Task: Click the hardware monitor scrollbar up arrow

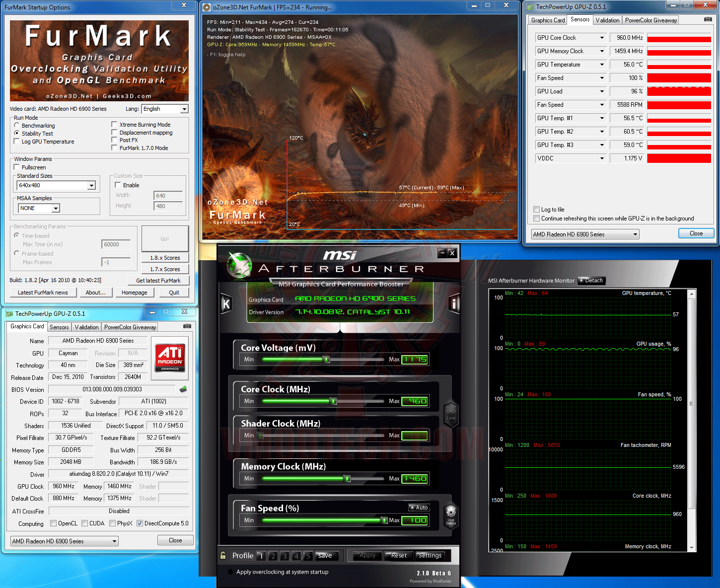Action: tap(692, 294)
